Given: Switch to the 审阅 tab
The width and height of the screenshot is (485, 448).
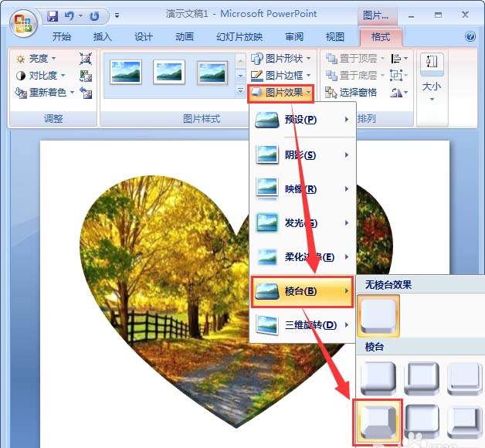Looking at the screenshot, I should [294, 37].
